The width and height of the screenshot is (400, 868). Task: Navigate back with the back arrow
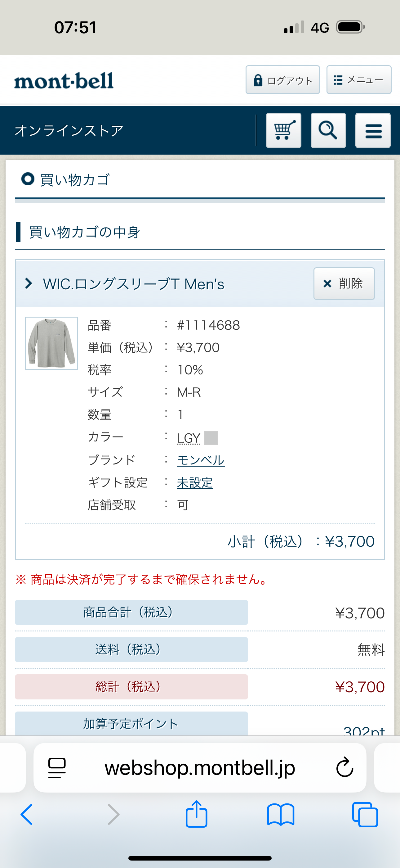(x=27, y=814)
